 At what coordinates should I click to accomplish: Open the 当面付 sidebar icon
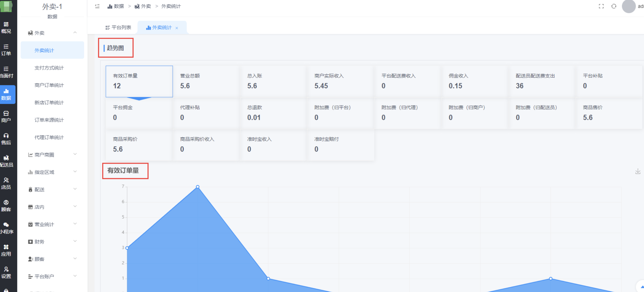click(6, 72)
